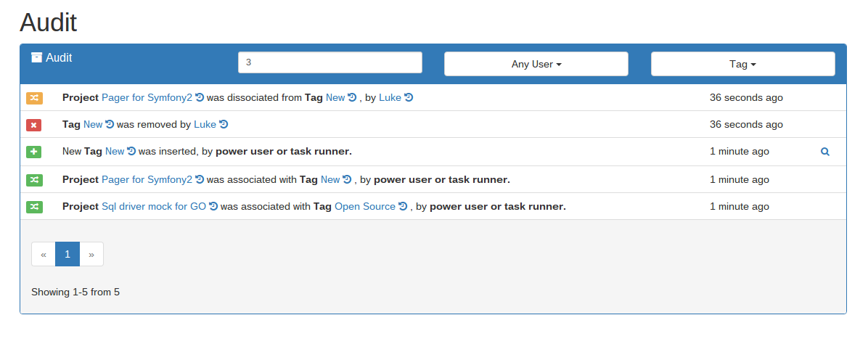
Task: Click the red removed icon on Tag New row
Action: pos(34,125)
